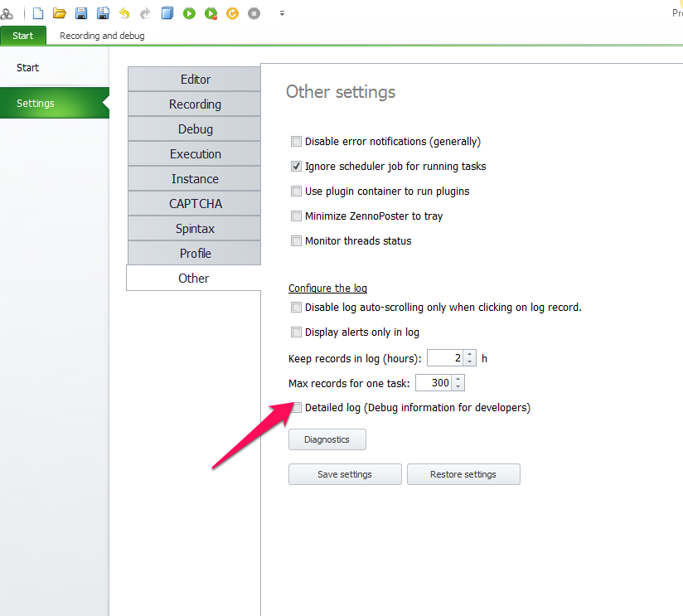Open the Debug settings tab
Viewport: 683px width, 616px height.
click(x=194, y=129)
